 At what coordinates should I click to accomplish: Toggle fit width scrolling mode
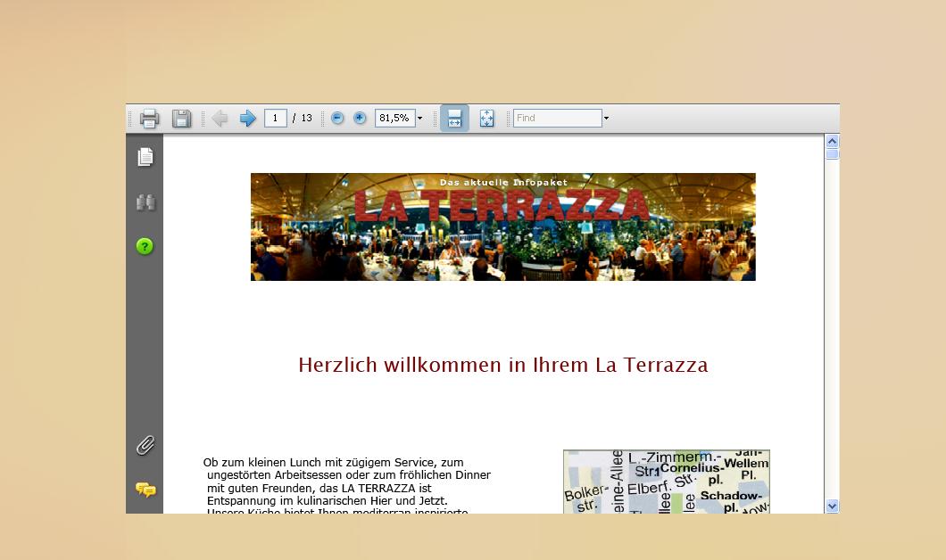point(454,118)
